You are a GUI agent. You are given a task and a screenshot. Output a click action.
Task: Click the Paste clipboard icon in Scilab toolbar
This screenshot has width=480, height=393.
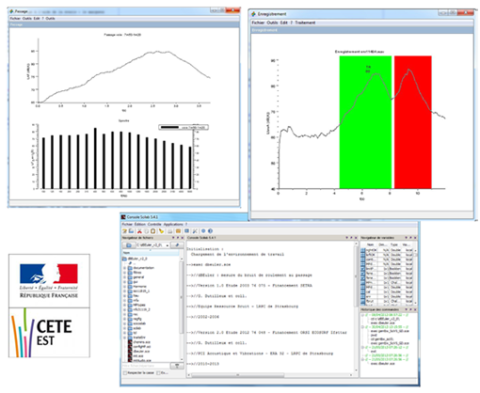point(153,231)
